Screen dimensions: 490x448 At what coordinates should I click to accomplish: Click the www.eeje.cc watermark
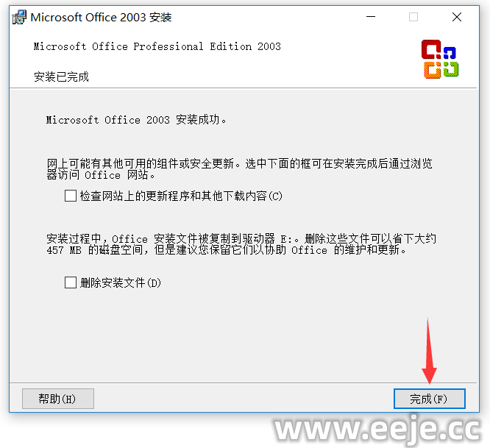(377, 430)
